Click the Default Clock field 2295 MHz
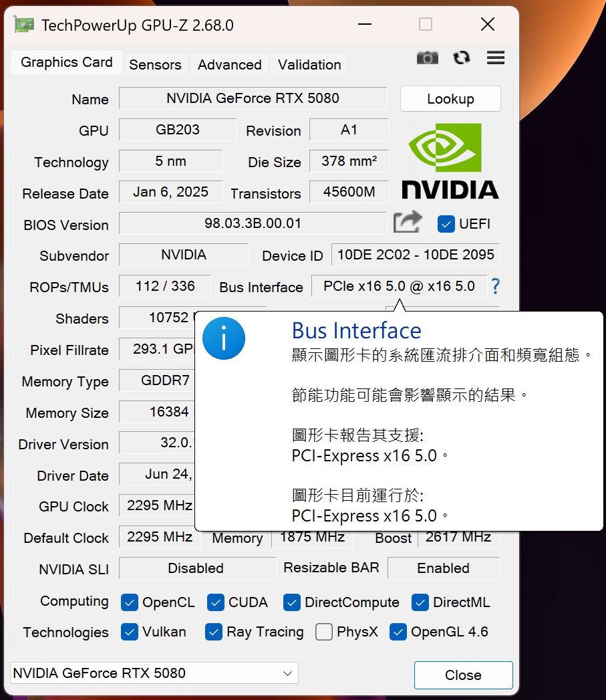The height and width of the screenshot is (700, 606). [x=160, y=537]
